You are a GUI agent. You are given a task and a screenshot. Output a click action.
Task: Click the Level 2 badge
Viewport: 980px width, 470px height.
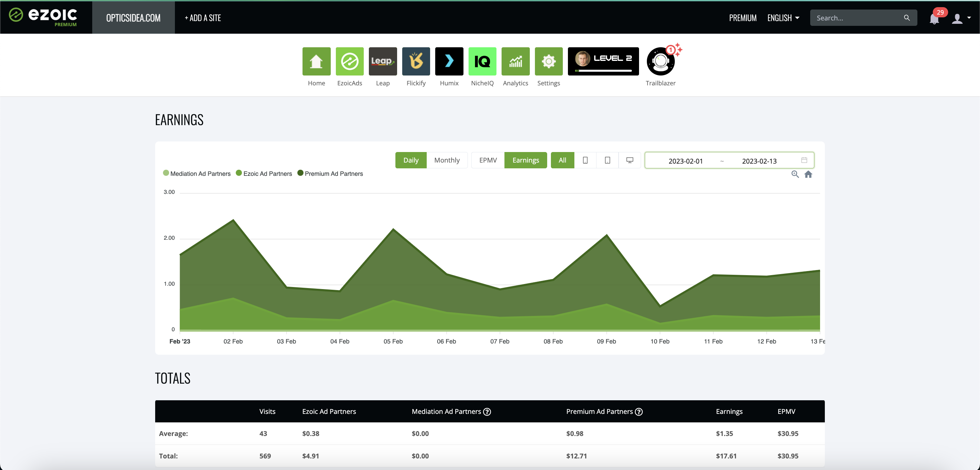(x=603, y=61)
